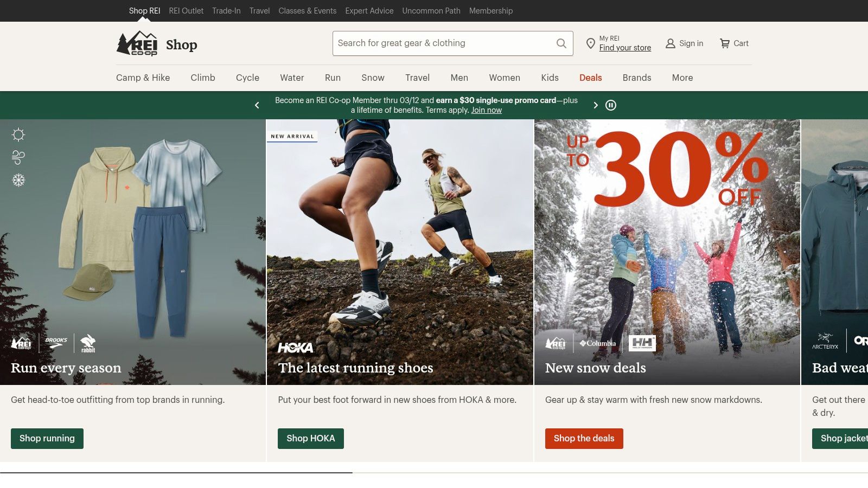Open Uncommon Path

pos(431,11)
